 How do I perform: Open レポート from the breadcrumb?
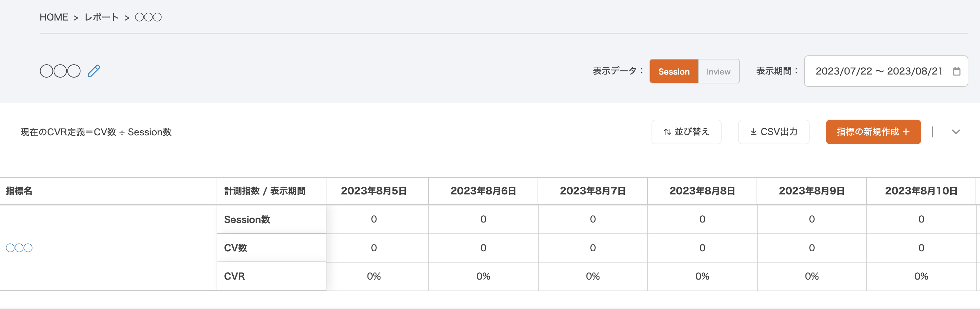[x=101, y=17]
